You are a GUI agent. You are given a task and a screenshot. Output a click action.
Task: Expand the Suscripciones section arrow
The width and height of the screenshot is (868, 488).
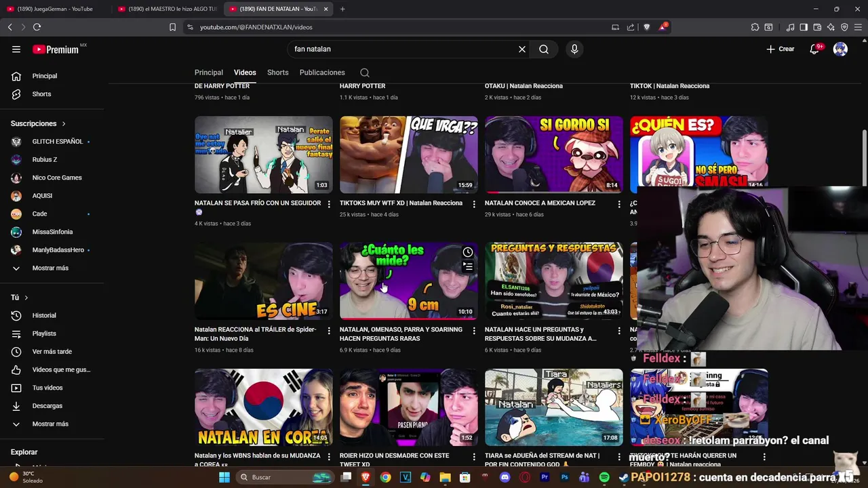click(x=64, y=124)
